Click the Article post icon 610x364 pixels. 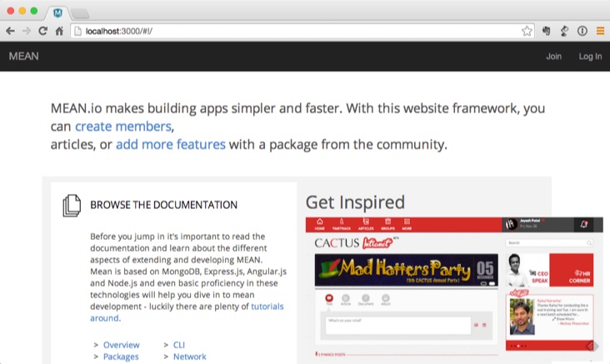[x=346, y=298]
